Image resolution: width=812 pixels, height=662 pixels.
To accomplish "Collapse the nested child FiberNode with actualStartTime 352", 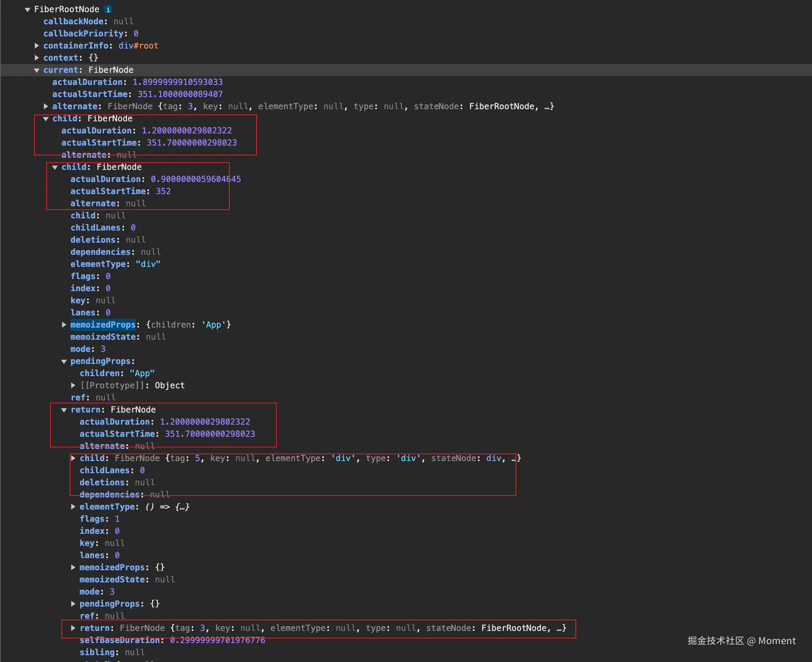I will tap(55, 167).
